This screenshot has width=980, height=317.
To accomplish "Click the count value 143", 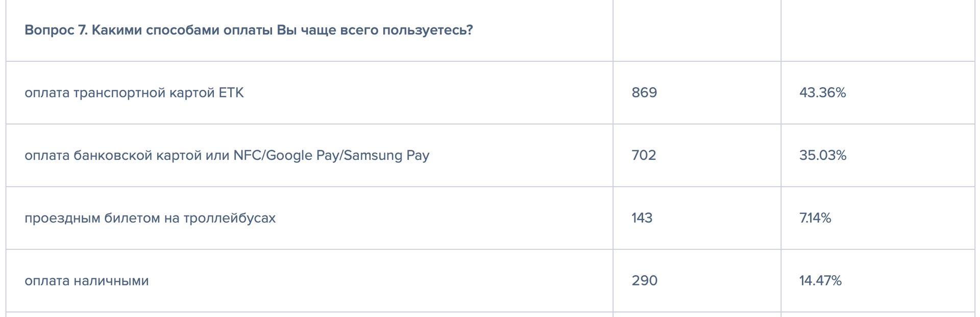I will (x=642, y=218).
